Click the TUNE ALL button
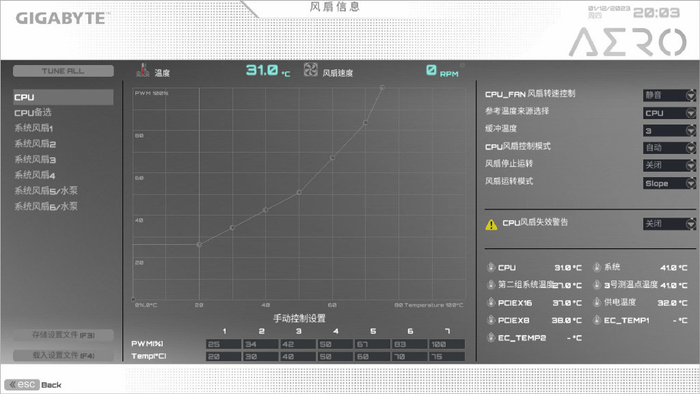The width and height of the screenshot is (700, 394). coord(63,71)
